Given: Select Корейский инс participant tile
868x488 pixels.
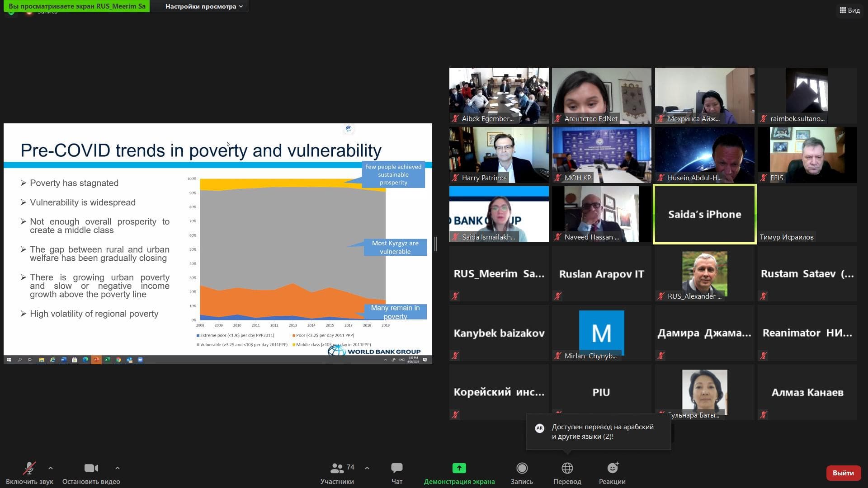Looking at the screenshot, I should 499,392.
